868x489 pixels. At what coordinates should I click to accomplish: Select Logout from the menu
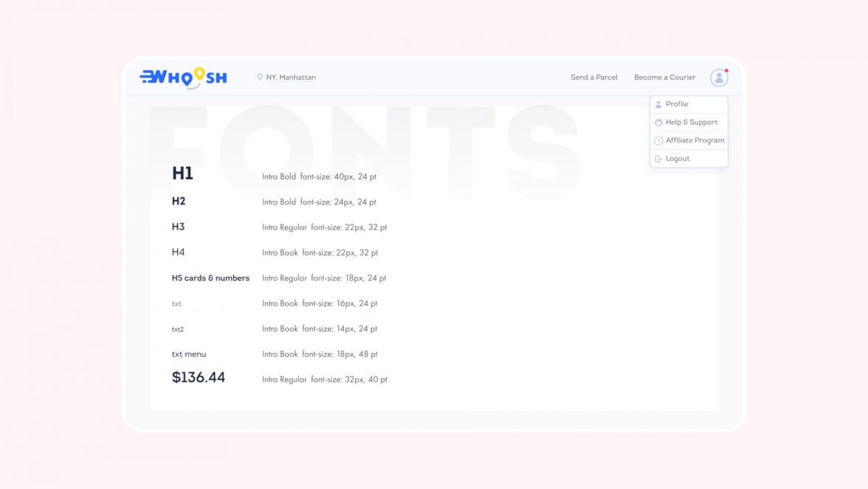point(689,158)
